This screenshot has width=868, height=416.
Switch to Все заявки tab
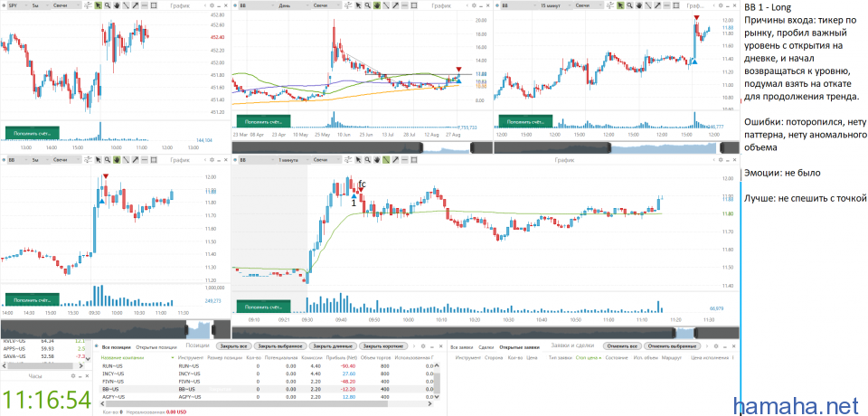point(462,347)
